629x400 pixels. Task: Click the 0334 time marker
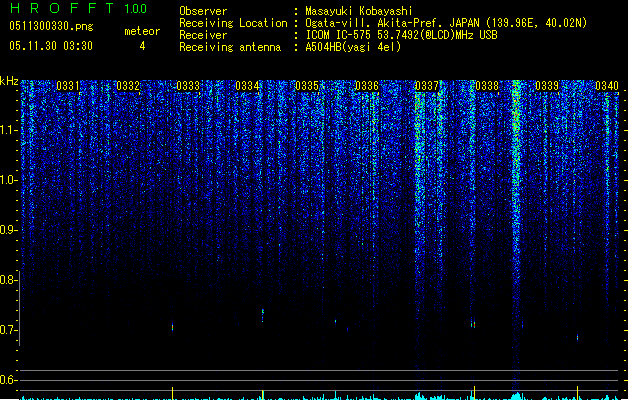click(x=247, y=86)
